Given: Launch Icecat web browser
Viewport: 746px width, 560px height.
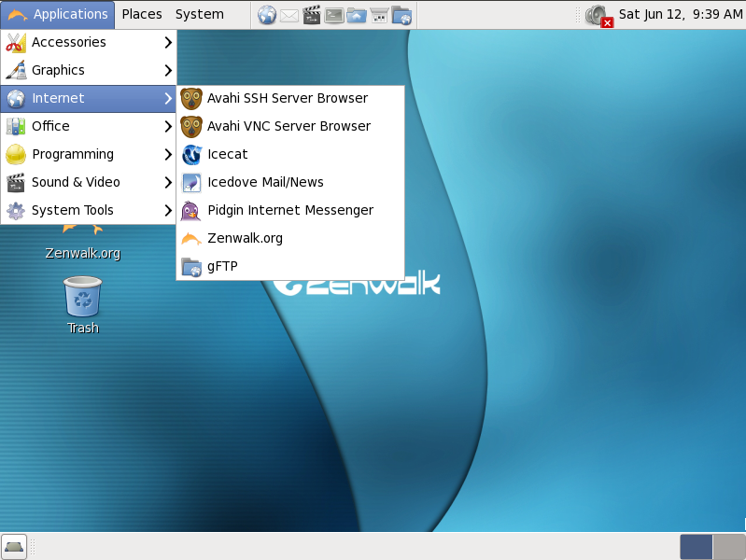Looking at the screenshot, I should [x=290, y=155].
